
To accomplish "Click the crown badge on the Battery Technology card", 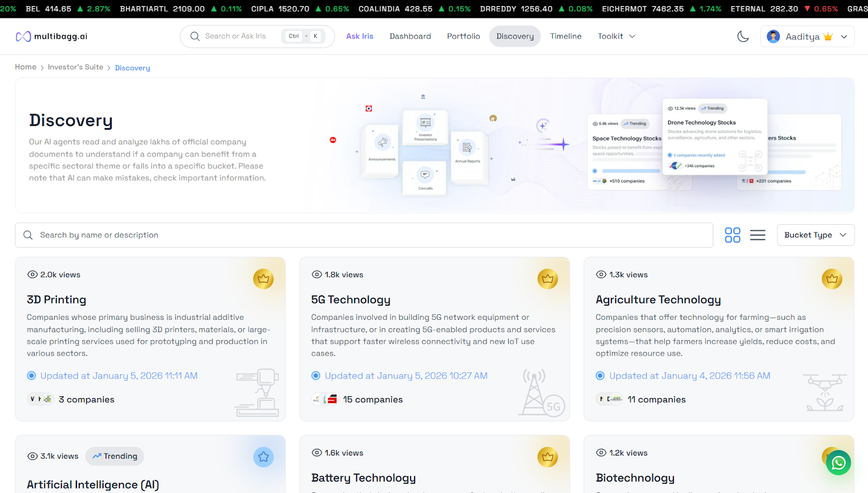I will 547,457.
